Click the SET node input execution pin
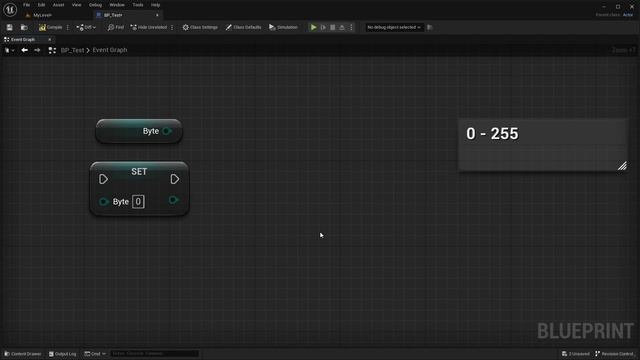Image resolution: width=640 pixels, height=360 pixels. 103,179
